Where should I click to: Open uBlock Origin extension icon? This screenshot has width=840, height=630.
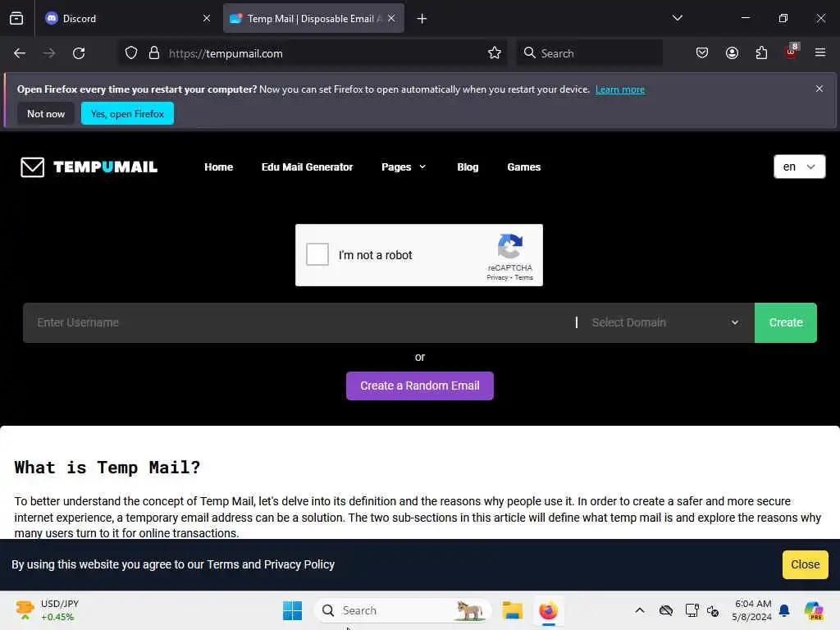[x=792, y=52]
